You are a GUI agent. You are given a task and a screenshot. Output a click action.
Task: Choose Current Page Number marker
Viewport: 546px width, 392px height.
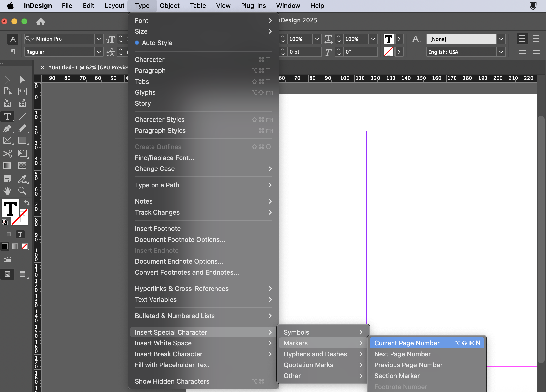point(427,343)
